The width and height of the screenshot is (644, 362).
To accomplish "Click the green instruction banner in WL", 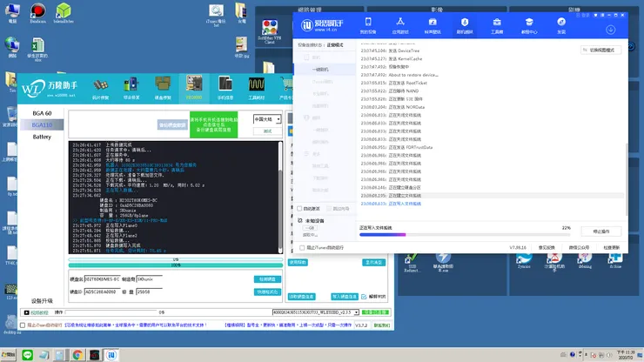I will (x=213, y=124).
